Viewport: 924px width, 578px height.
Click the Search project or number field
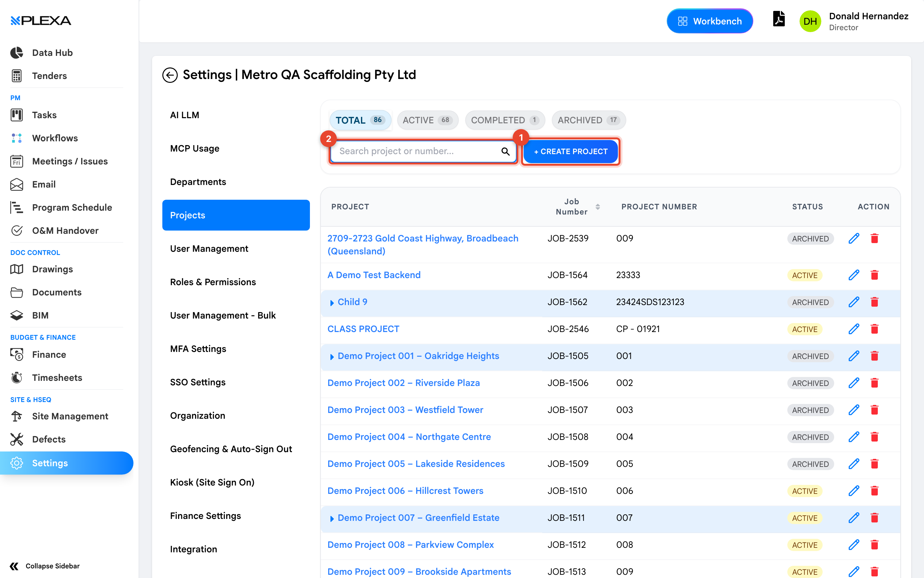click(x=423, y=151)
